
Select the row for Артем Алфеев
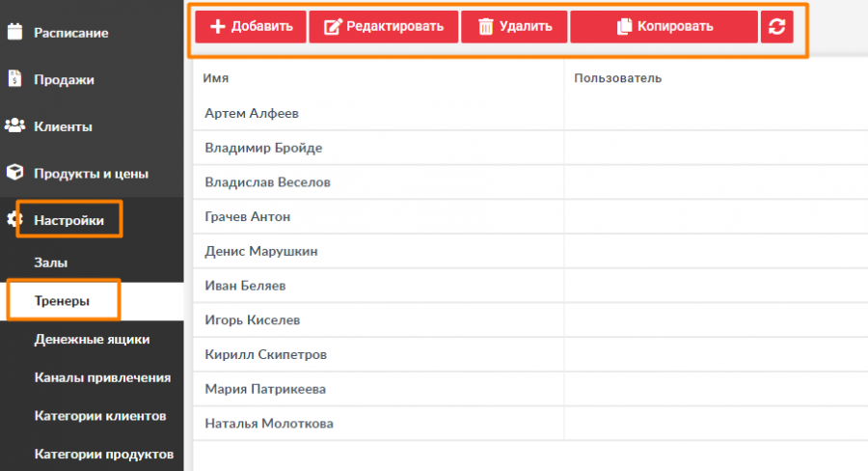[252, 113]
